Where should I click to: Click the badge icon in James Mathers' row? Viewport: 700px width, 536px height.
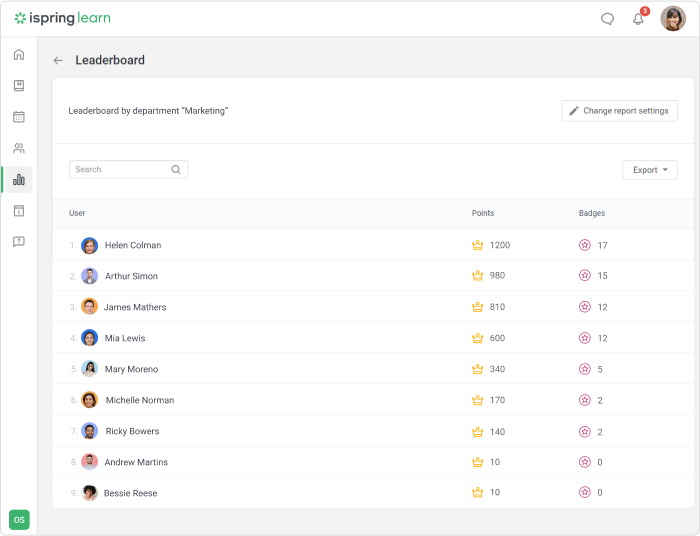coord(585,307)
